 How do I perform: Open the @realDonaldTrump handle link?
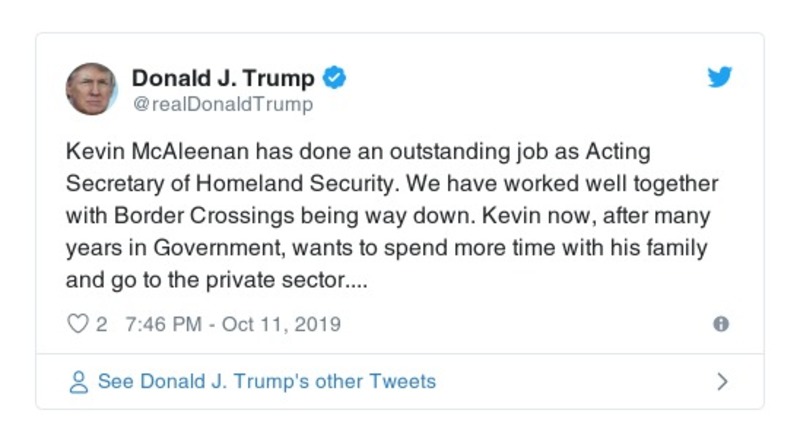pos(222,103)
